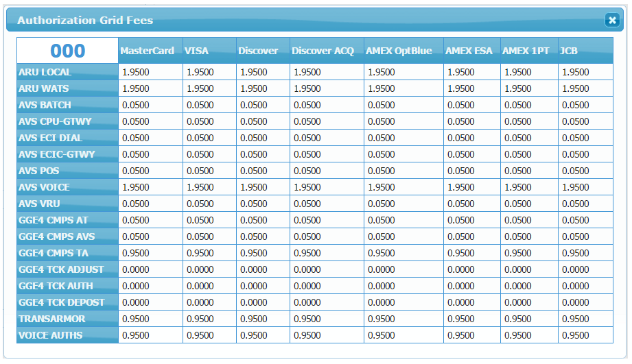This screenshot has width=632, height=364.
Task: Select the AVS VOICE row label
Action: pos(68,188)
